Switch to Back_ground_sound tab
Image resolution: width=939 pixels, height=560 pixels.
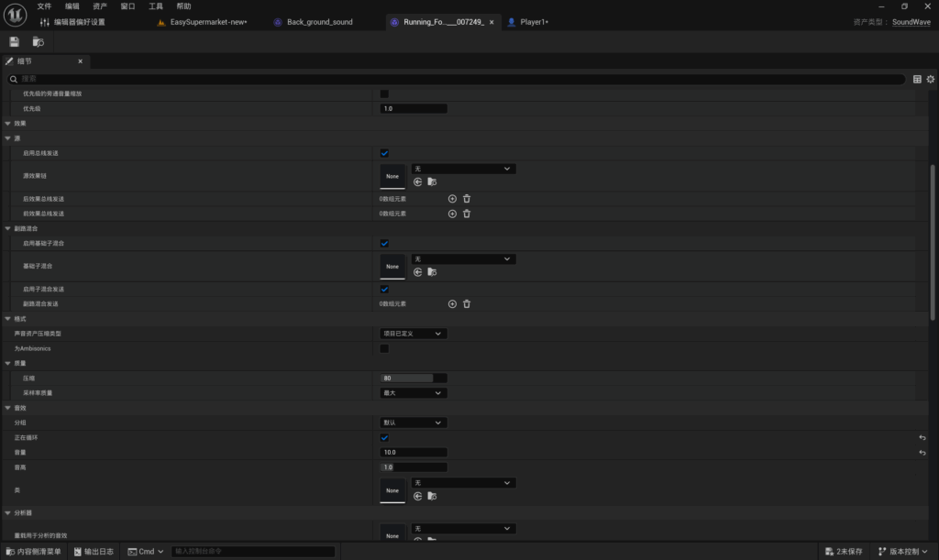point(320,22)
